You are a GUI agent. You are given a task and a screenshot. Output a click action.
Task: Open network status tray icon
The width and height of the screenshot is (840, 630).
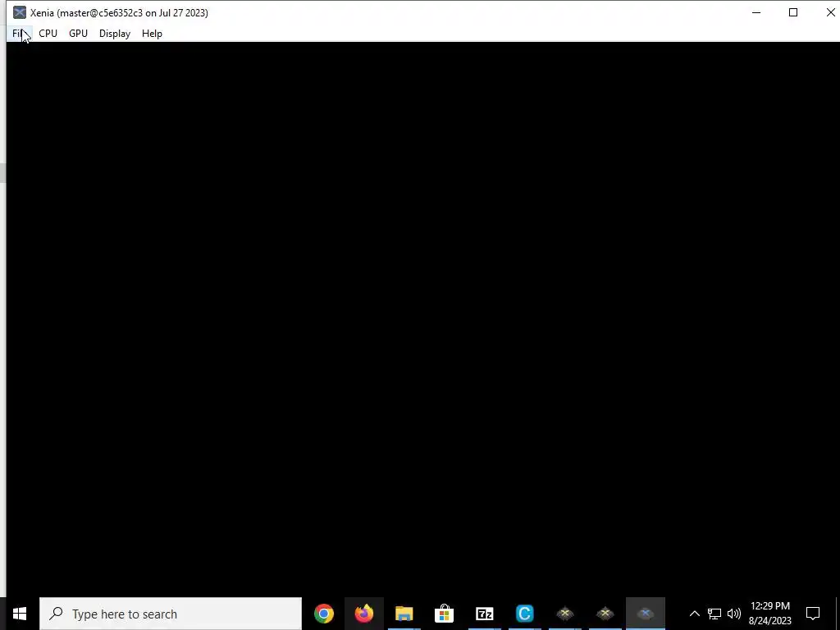[x=714, y=614]
